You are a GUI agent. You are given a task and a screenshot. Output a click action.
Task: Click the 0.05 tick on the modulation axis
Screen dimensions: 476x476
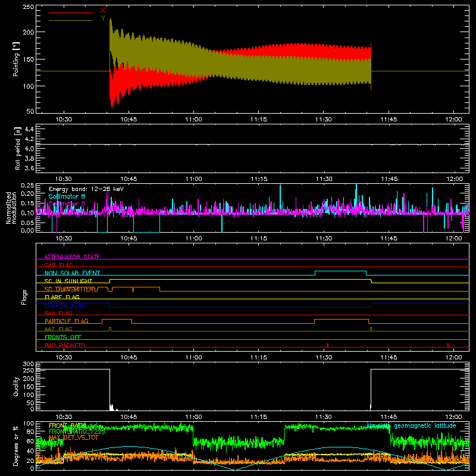coord(27,223)
